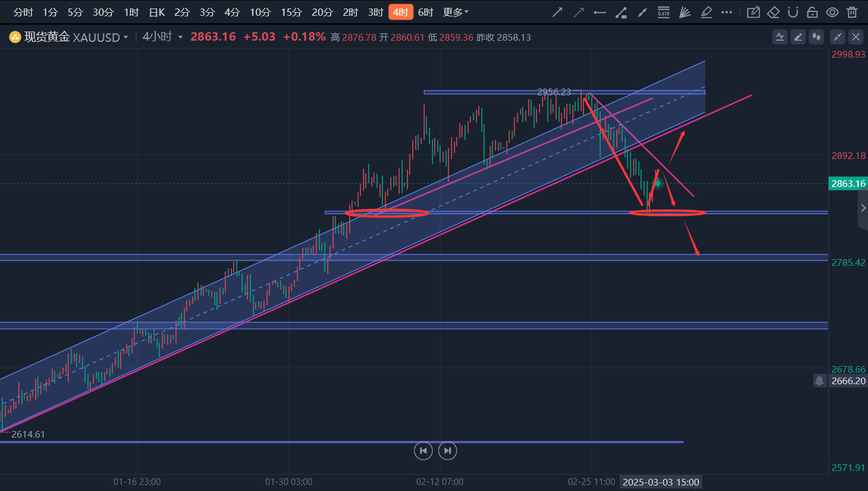Click the 2571.91 price axis label
868x491 pixels.
pyautogui.click(x=848, y=467)
